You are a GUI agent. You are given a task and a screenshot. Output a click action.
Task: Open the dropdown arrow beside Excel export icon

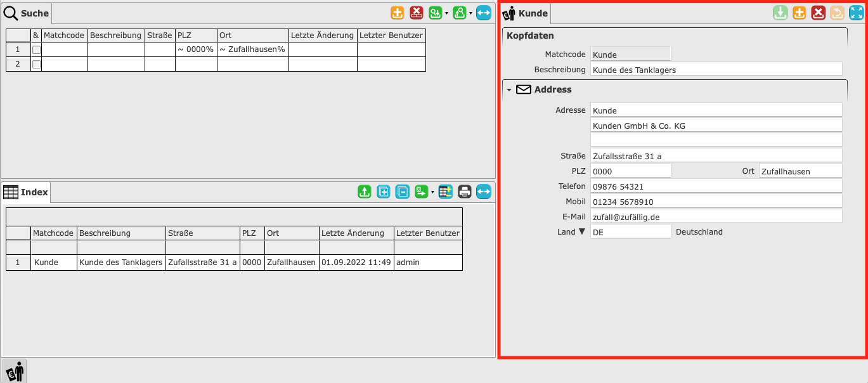coord(432,192)
